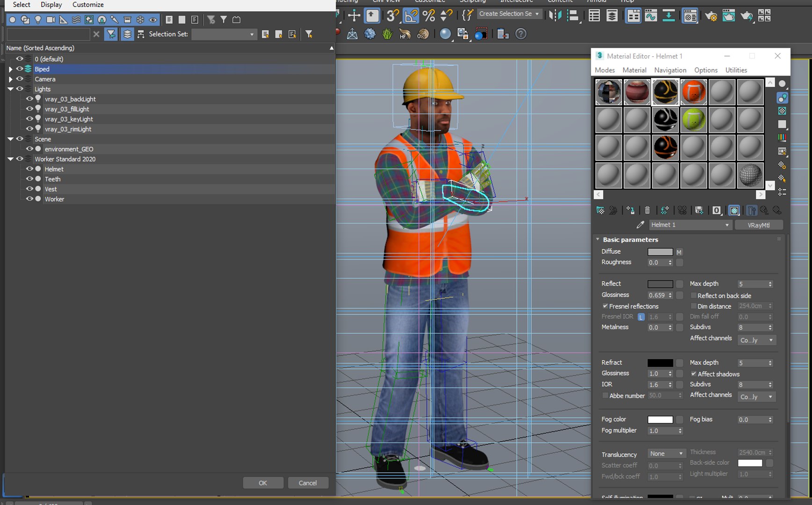This screenshot has width=812, height=505.
Task: Collapse the Worker Standard 2020 layer
Action: 10,159
